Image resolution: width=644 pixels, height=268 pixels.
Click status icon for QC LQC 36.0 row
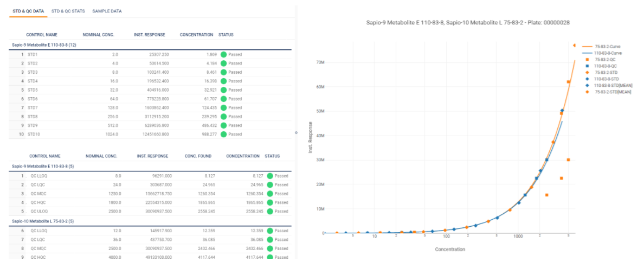tap(270, 240)
